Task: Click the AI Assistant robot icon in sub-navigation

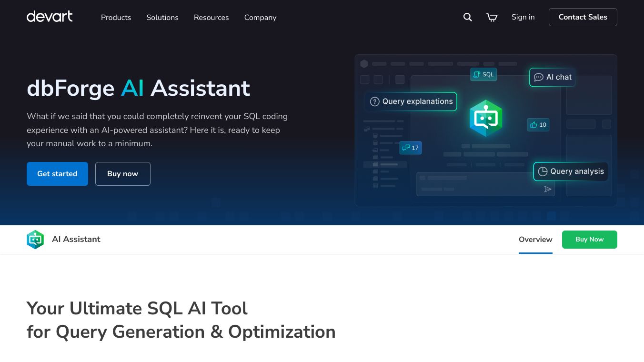Action: (35, 240)
